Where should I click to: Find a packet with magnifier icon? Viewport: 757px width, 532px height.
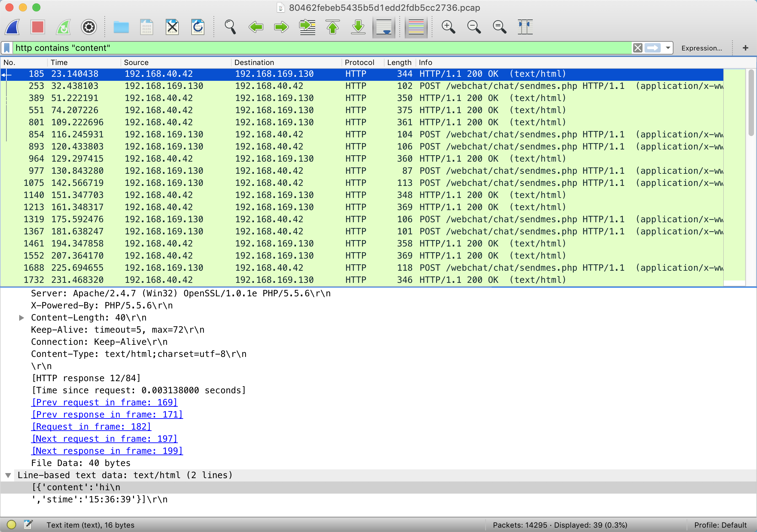230,27
